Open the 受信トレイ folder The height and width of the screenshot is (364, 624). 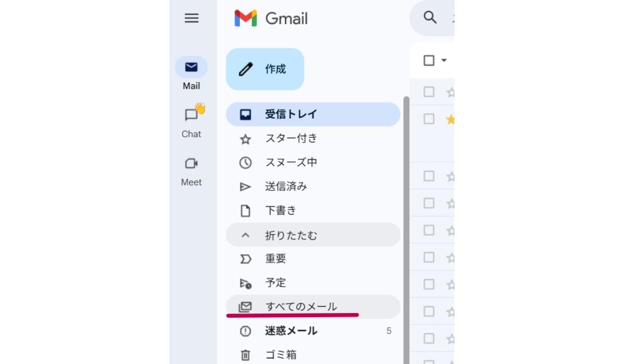pos(291,114)
